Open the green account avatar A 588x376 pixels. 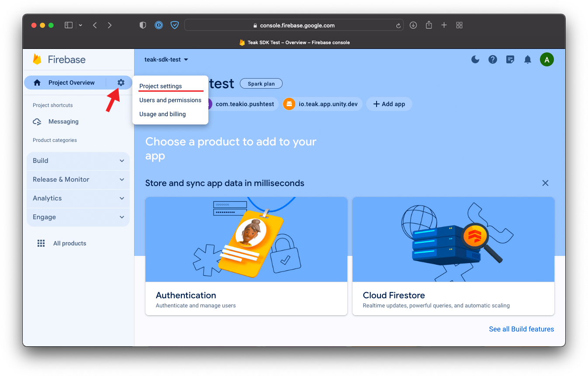547,59
